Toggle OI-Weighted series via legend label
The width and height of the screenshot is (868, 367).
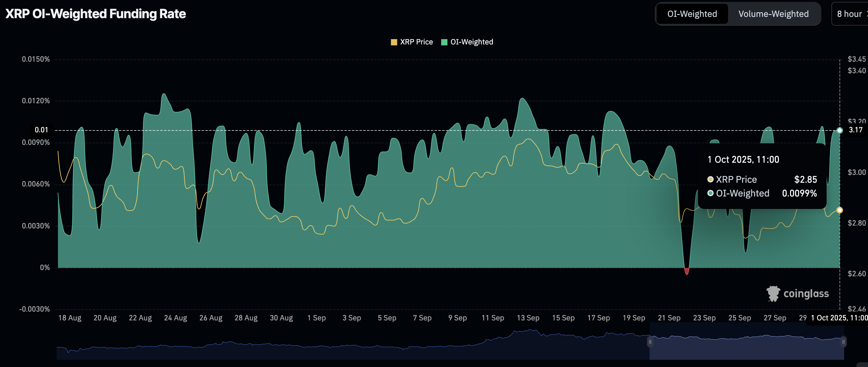471,42
